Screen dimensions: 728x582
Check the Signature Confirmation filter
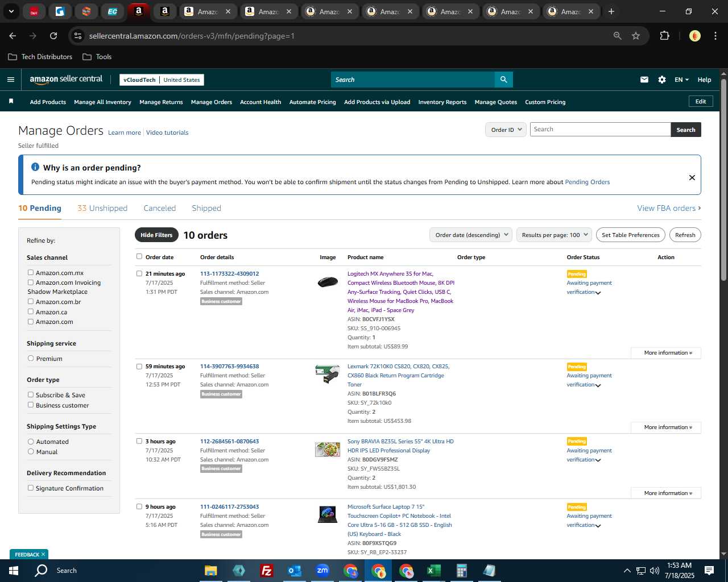point(31,488)
